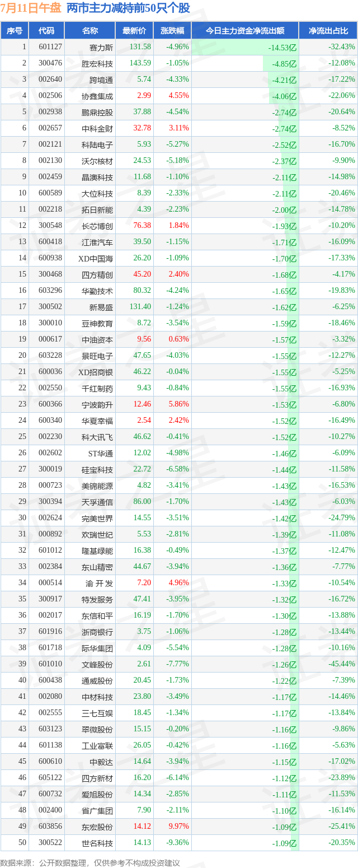
Task: Click price 86.00 for 天孚通信
Action: tap(143, 502)
